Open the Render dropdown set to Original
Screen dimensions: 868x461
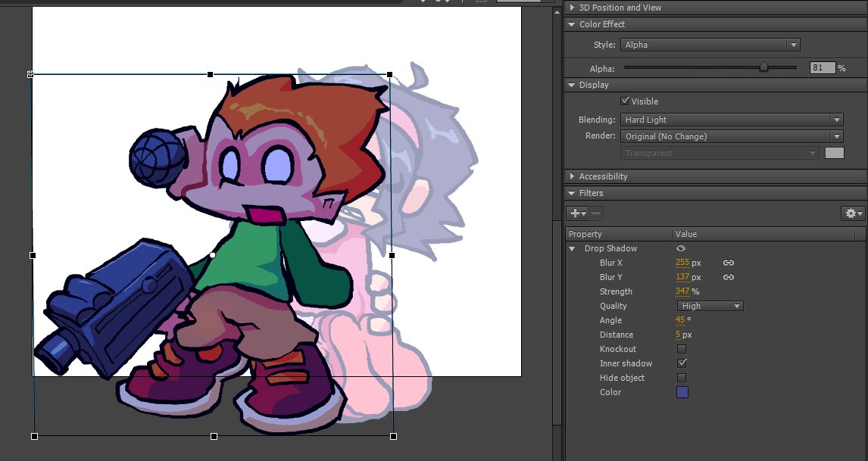point(731,136)
